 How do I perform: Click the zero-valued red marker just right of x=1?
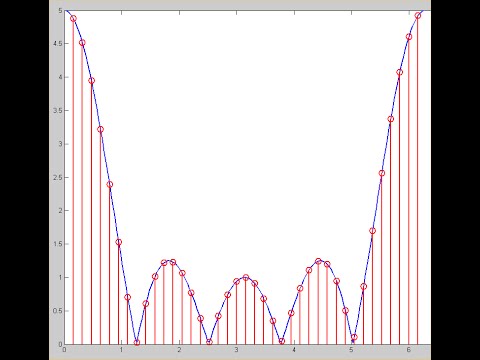point(137,342)
